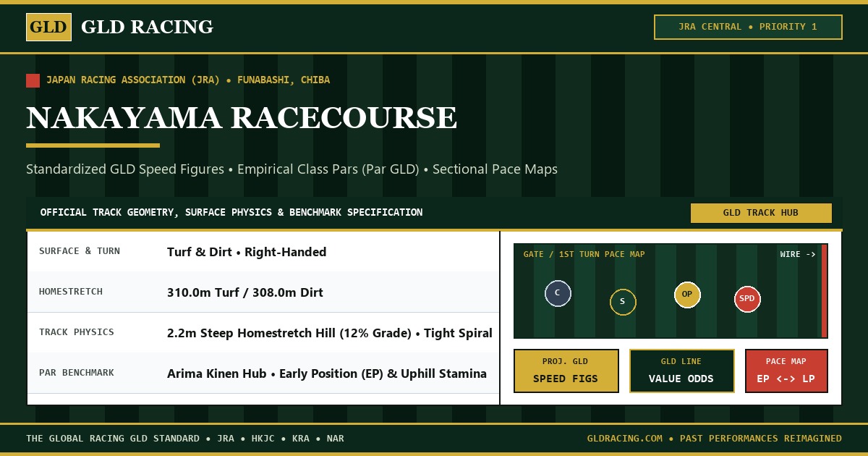Click the Nakayama Racecourse heading
The width and height of the screenshot is (868, 456).
(x=242, y=118)
